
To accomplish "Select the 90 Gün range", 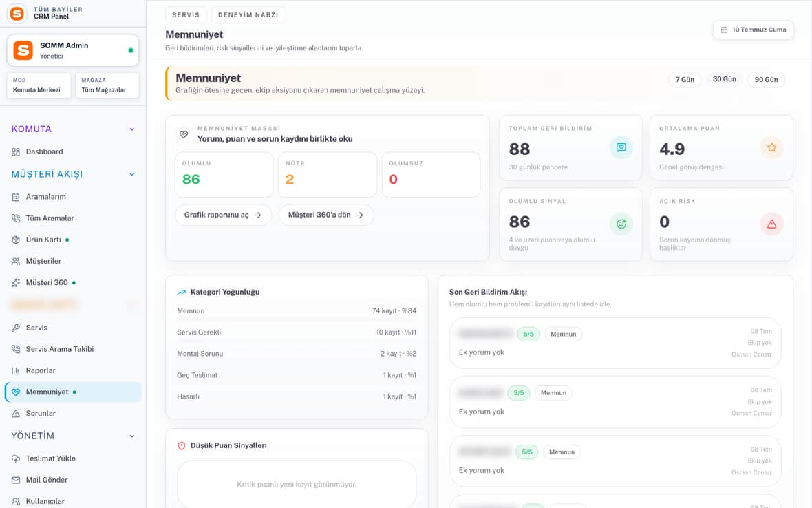I will coord(766,79).
